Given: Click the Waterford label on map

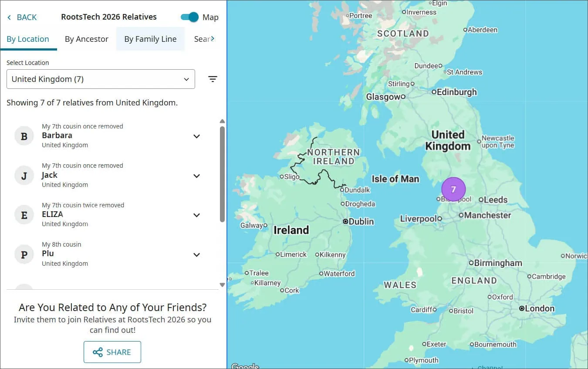Looking at the screenshot, I should (x=339, y=274).
